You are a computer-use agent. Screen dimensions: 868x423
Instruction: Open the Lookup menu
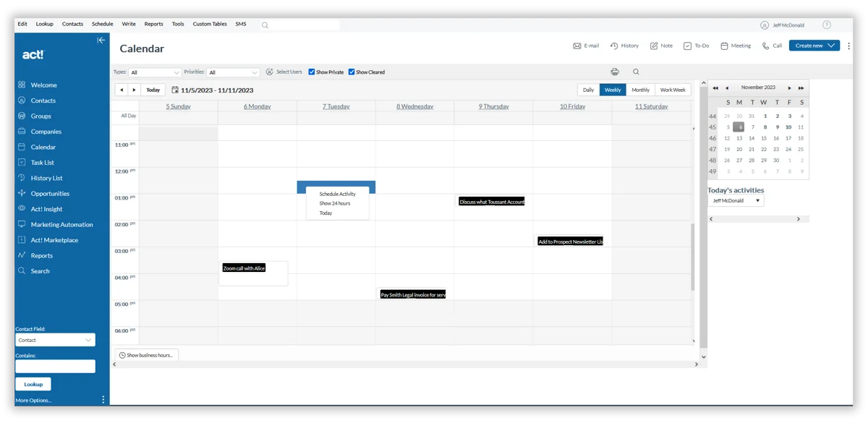[x=45, y=24]
